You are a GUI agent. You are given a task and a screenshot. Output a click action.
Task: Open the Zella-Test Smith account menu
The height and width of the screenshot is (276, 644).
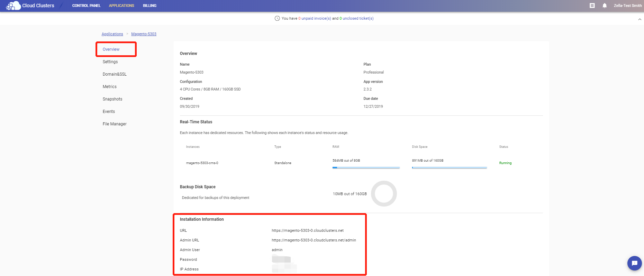(627, 6)
